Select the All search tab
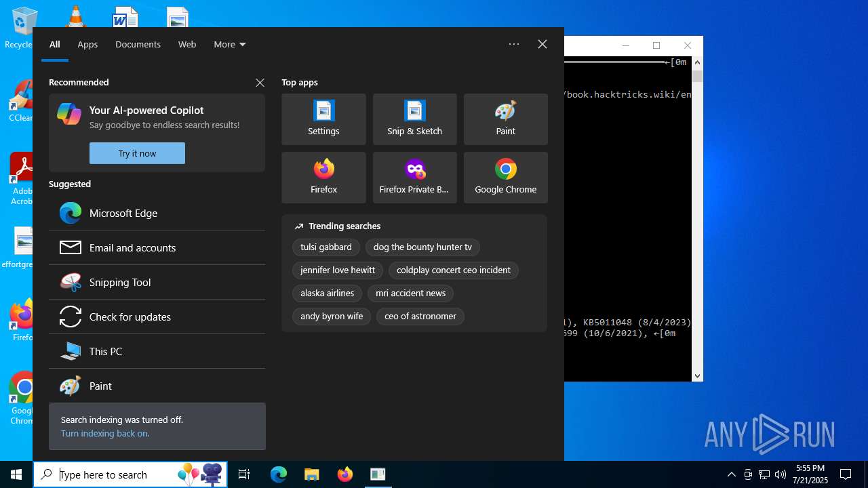The image size is (868, 488). [55, 44]
